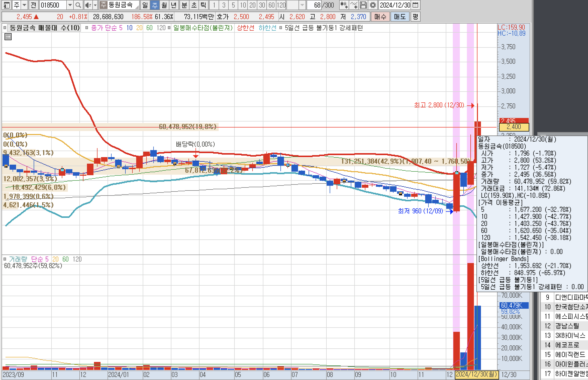Click the 매수 buy button

click(380, 17)
